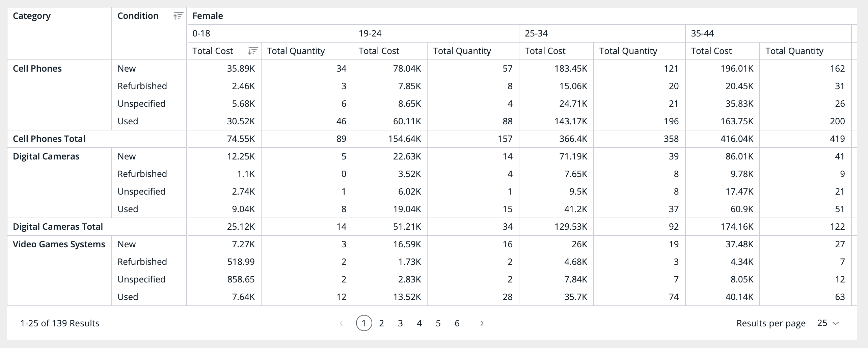The width and height of the screenshot is (868, 348).
Task: Select the Digital Cameras Total row
Action: [58, 227]
